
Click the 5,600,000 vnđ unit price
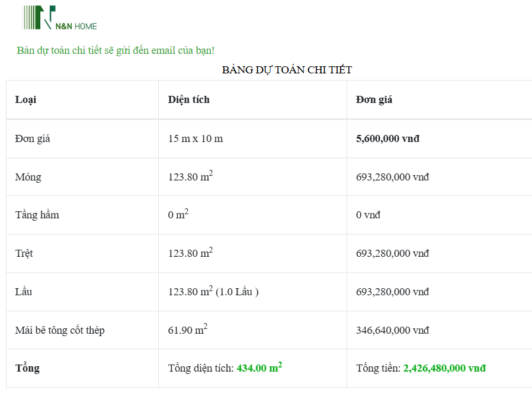tap(387, 138)
